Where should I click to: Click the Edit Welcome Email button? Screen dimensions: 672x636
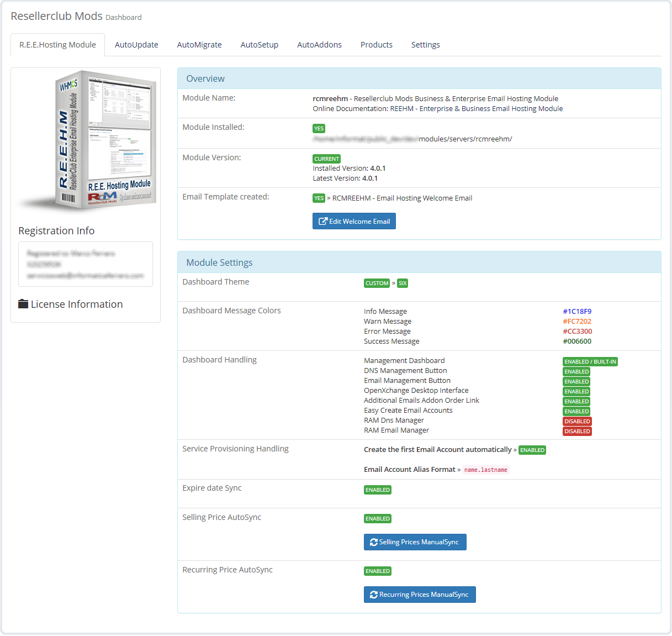tap(354, 221)
